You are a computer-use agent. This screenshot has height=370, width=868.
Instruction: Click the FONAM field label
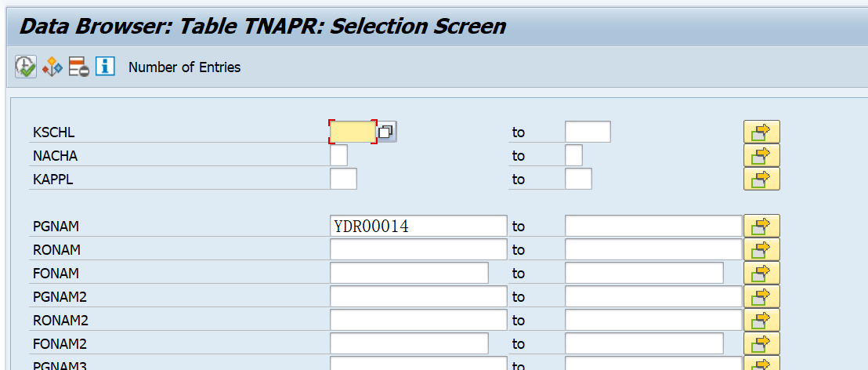click(x=56, y=274)
